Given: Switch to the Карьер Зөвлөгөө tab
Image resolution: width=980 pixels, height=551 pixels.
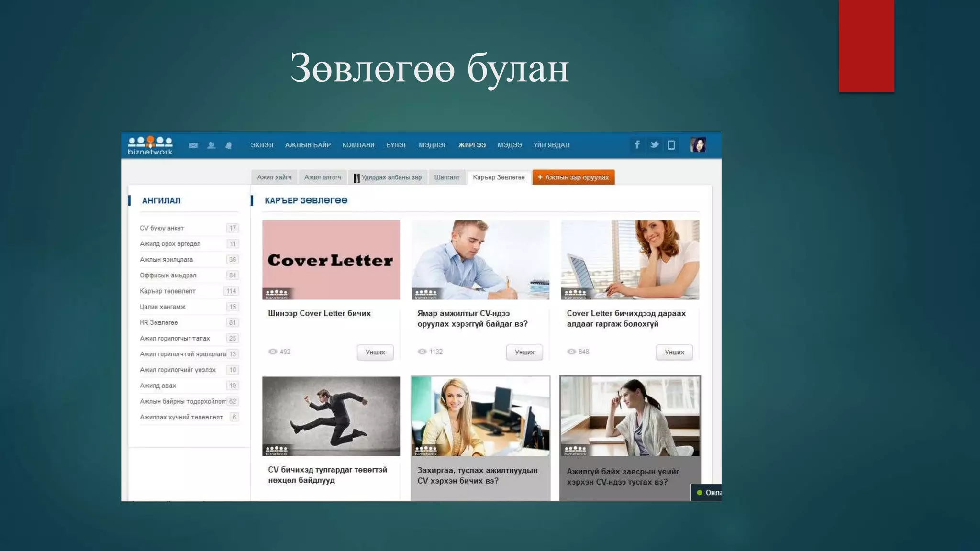Looking at the screenshot, I should (x=499, y=177).
